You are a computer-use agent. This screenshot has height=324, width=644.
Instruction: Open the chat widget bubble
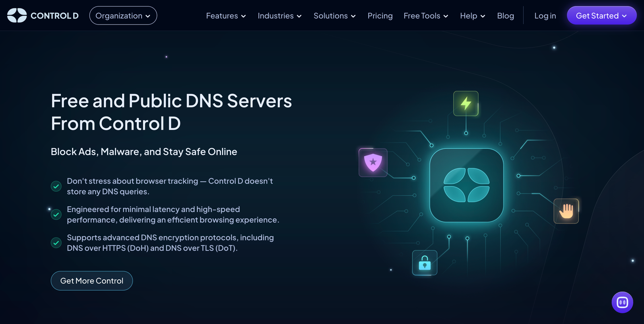tap(622, 302)
